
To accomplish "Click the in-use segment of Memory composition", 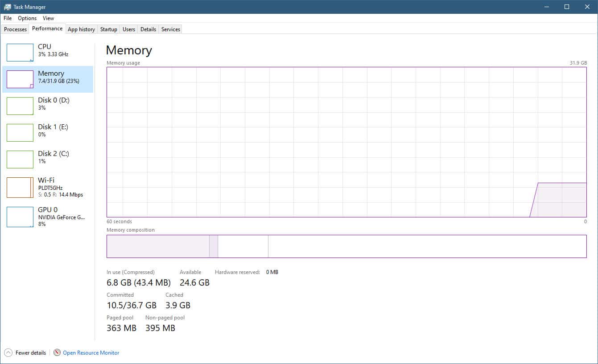I will pos(158,246).
